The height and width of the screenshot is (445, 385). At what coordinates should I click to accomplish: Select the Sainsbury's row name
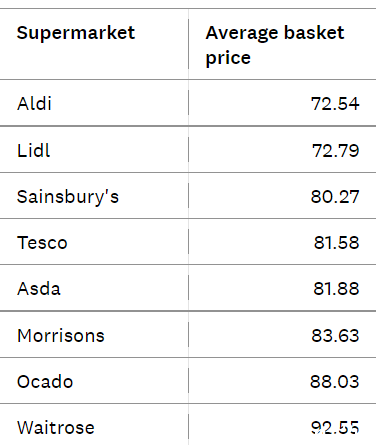coord(68,197)
